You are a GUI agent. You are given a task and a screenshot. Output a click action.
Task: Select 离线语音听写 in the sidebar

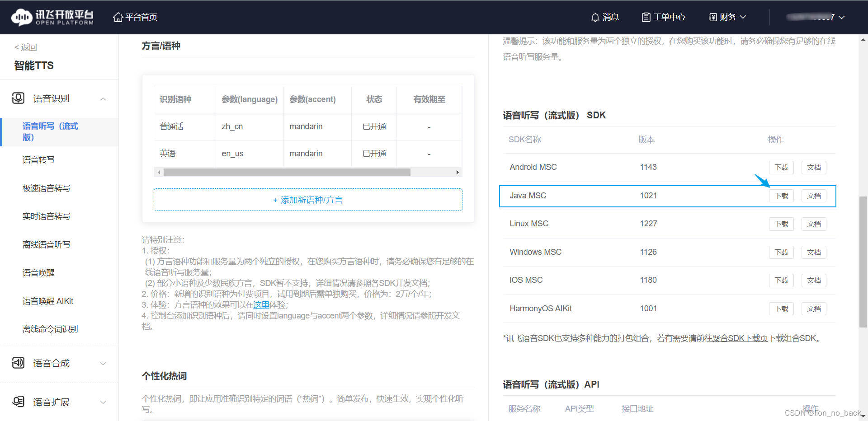(x=46, y=244)
